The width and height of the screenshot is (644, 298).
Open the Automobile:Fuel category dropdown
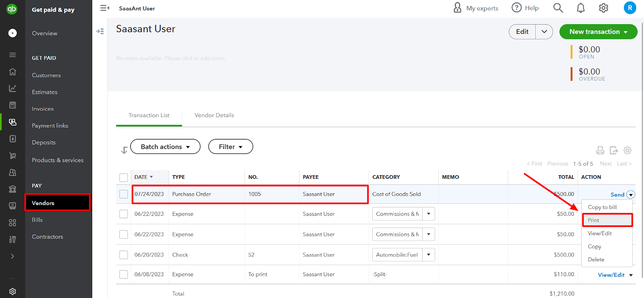pyautogui.click(x=429, y=255)
